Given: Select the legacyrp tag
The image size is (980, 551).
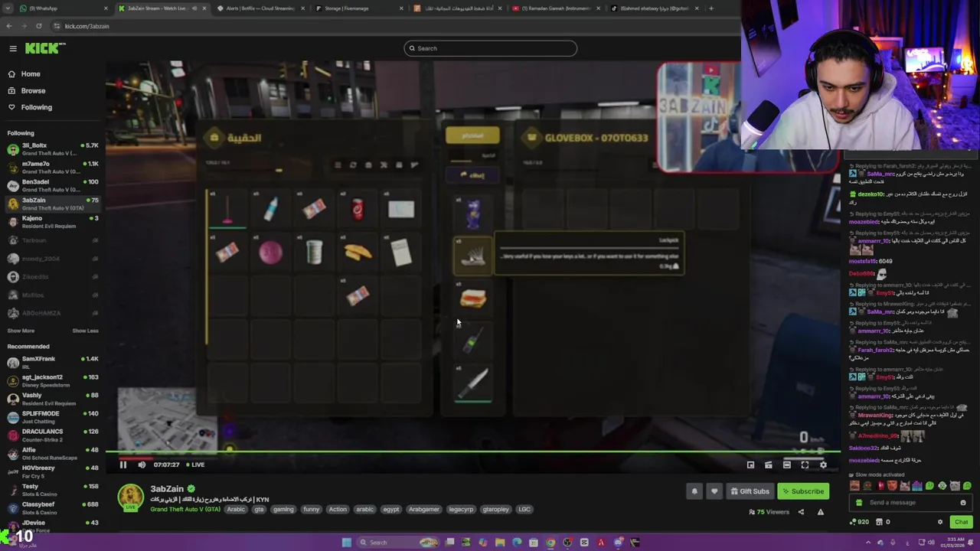Looking at the screenshot, I should (461, 509).
